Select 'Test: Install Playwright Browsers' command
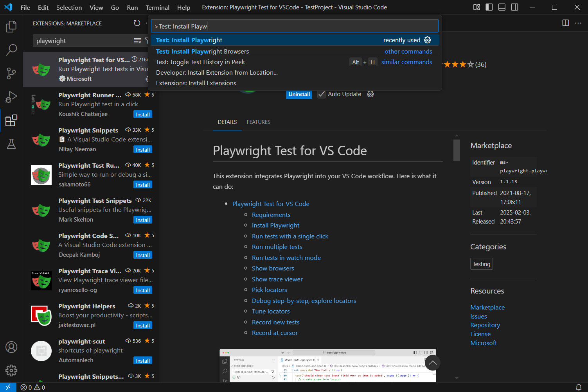This screenshot has width=588, height=392. click(202, 51)
